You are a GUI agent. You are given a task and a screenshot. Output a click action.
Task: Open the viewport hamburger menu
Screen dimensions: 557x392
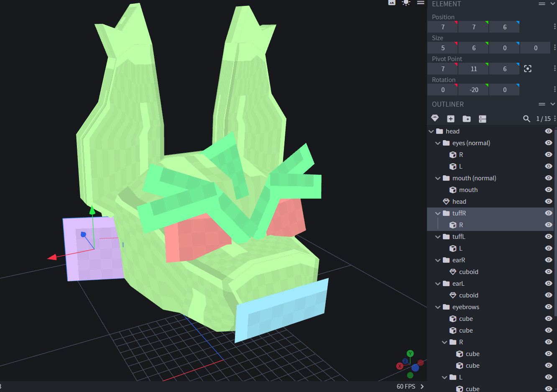421,3
